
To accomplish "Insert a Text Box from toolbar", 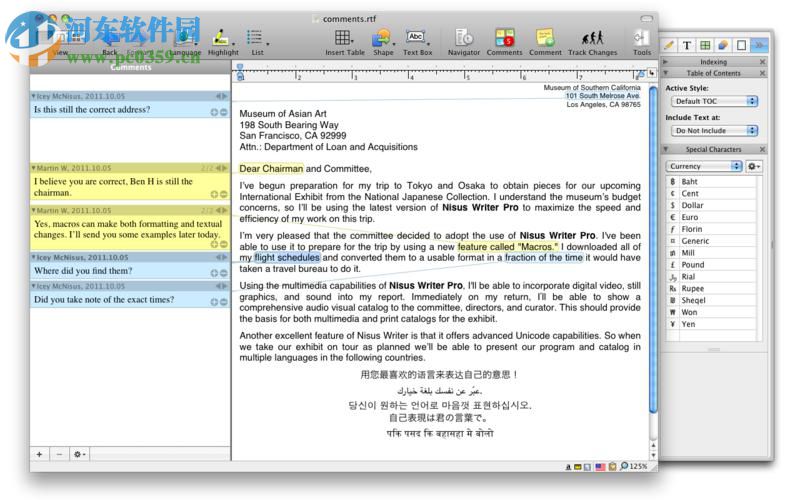I will click(417, 42).
